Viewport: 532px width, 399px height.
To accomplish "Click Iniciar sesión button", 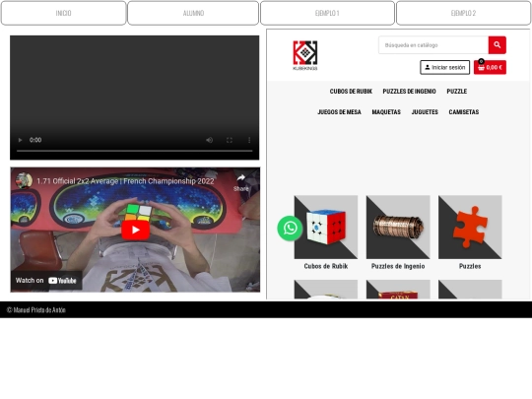I will click(444, 67).
